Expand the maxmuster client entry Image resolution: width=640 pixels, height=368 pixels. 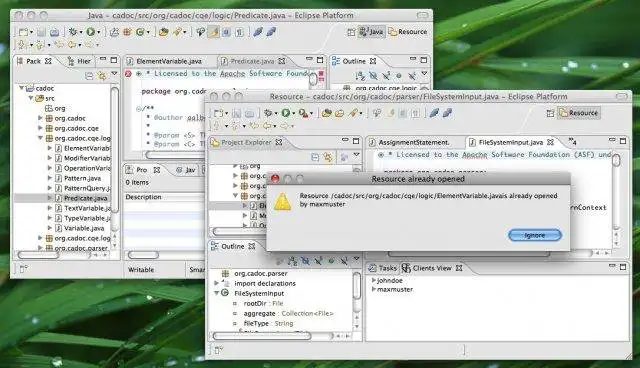point(373,289)
